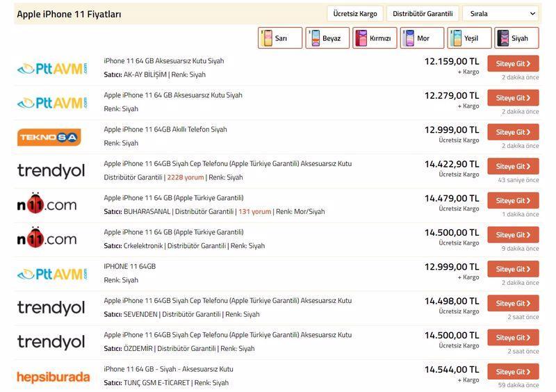Toggle the Distribütör Garantili filter
The height and width of the screenshot is (392, 556).
click(423, 14)
